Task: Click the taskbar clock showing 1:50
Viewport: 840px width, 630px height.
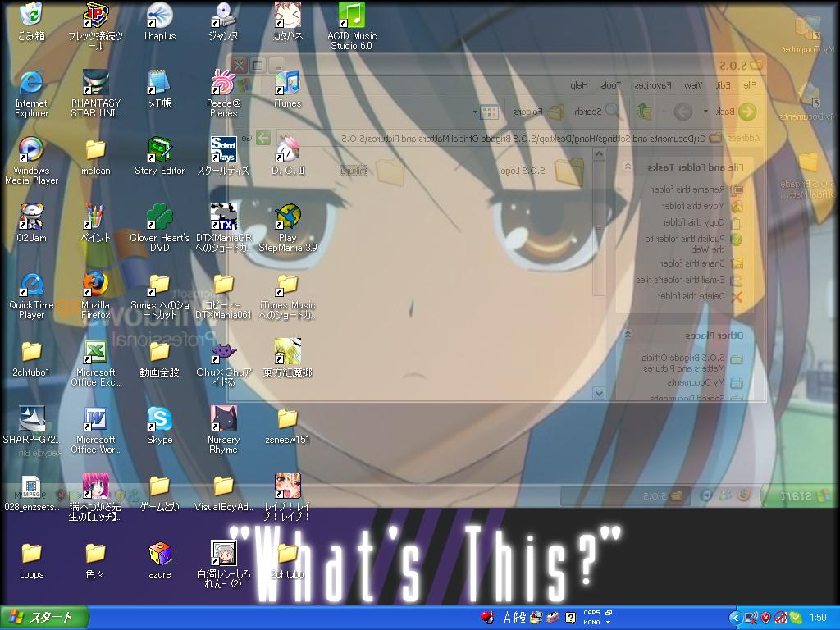Action: (818, 619)
